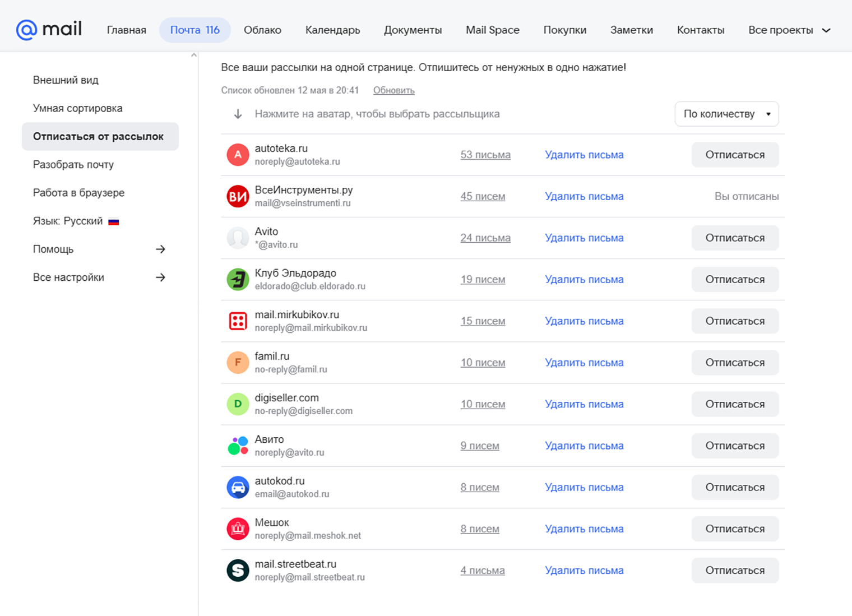Select the famil.ru orange avatar

(x=238, y=363)
